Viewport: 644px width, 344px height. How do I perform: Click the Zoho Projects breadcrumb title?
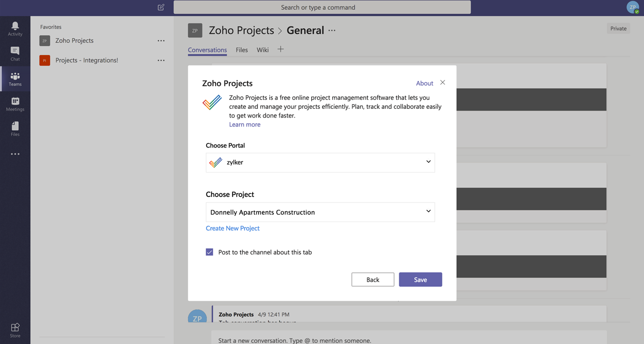pos(242,31)
